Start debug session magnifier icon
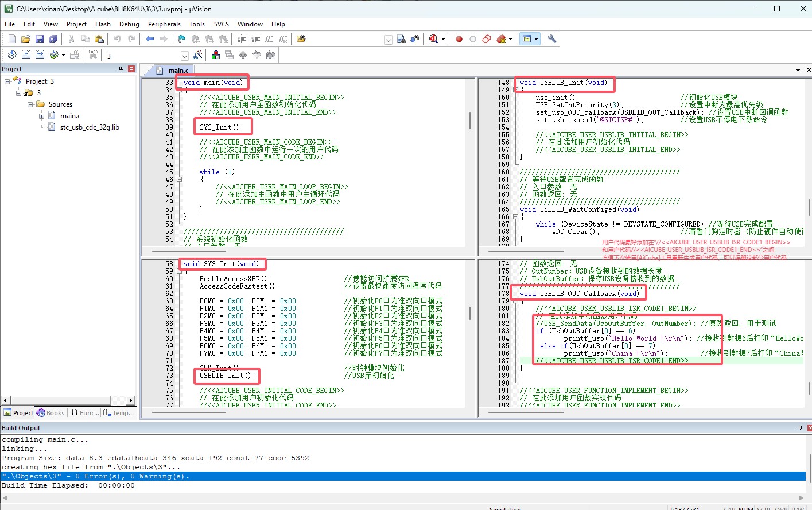Viewport: 812px width, 510px height. point(434,39)
